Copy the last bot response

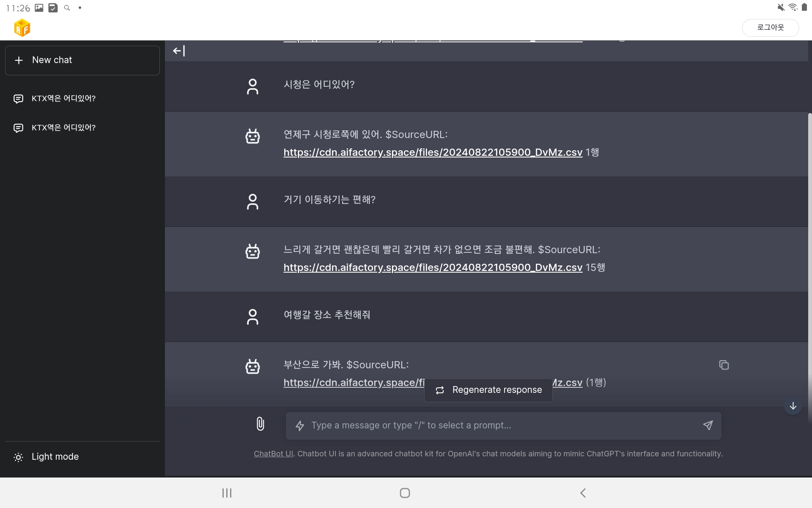pyautogui.click(x=724, y=365)
